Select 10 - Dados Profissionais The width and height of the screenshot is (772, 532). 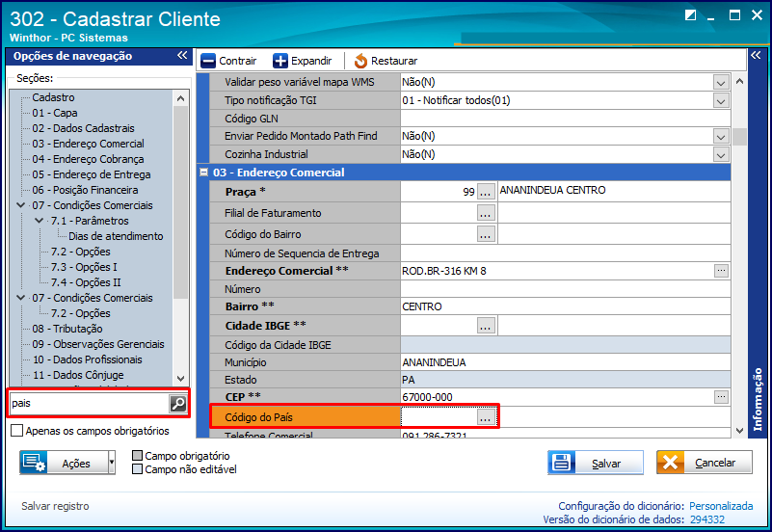pos(87,359)
